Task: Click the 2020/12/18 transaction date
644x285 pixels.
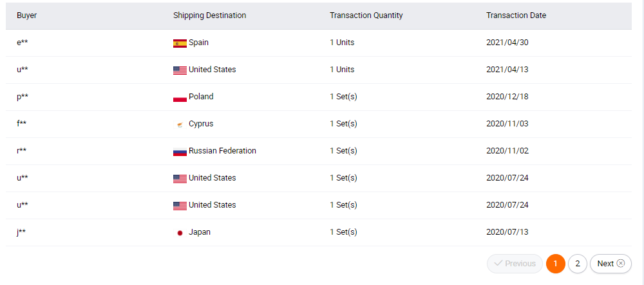Action: pyautogui.click(x=507, y=97)
